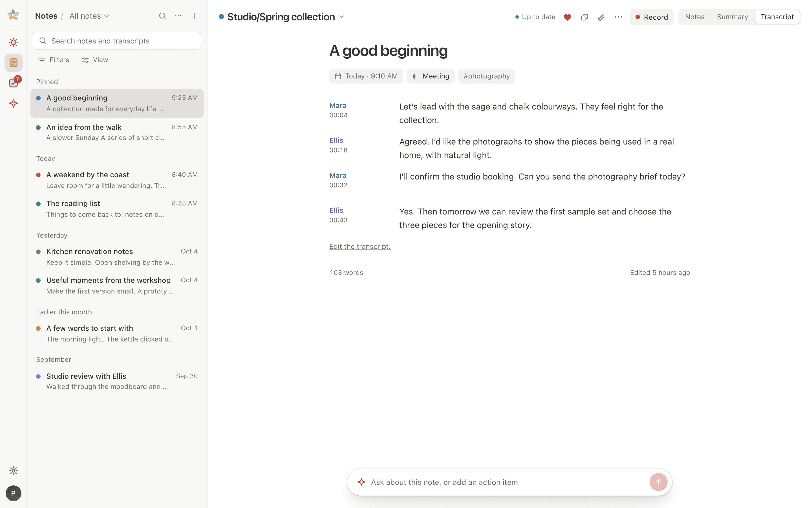Open Studio review with Ellis note

pos(117,381)
